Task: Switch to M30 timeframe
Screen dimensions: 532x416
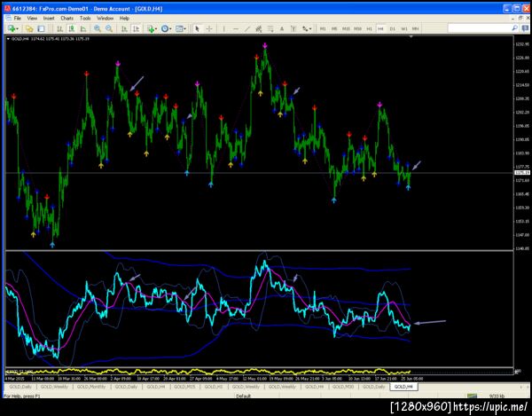Action: click(357, 29)
